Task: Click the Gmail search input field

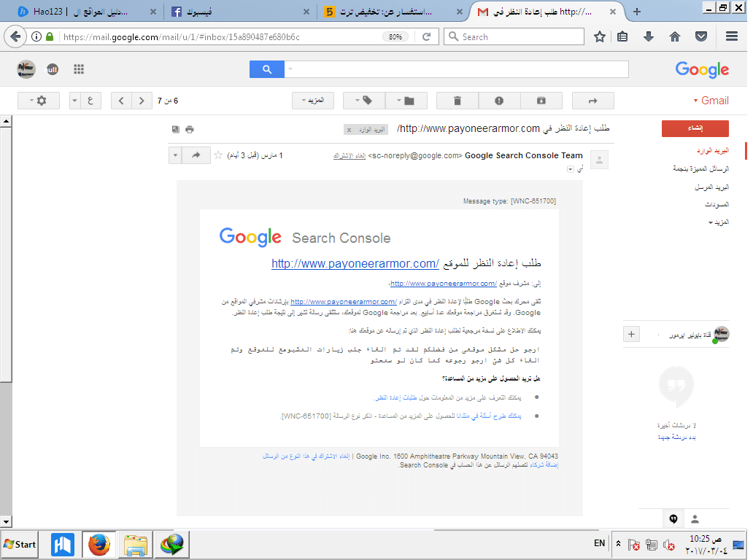Action: click(457, 69)
